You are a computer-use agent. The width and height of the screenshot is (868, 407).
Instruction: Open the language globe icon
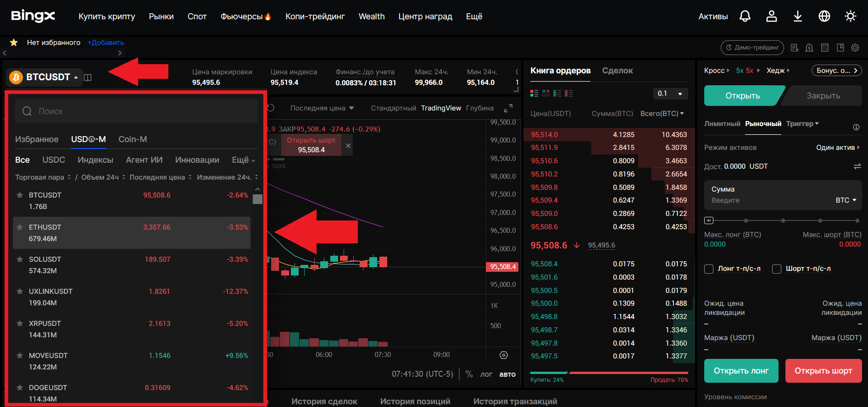824,16
